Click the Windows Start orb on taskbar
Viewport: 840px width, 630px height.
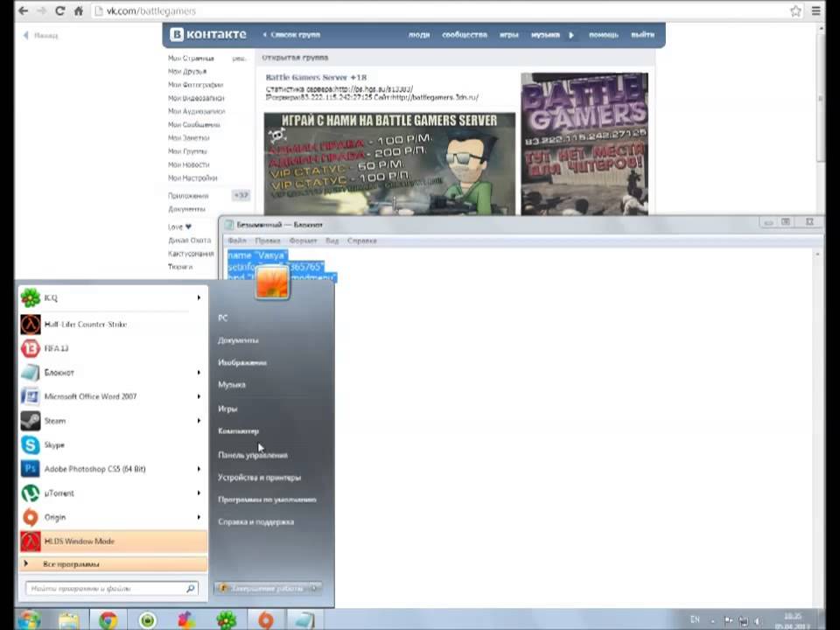coord(29,619)
